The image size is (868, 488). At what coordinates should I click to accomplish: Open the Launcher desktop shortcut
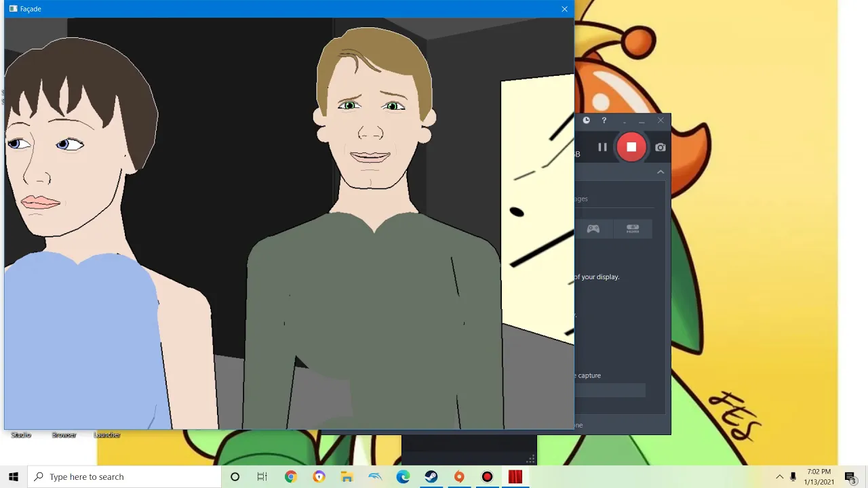click(x=107, y=434)
